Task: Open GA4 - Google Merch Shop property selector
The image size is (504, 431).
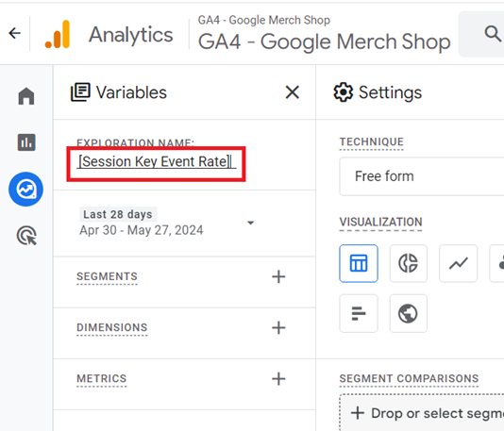Action: coord(324,34)
